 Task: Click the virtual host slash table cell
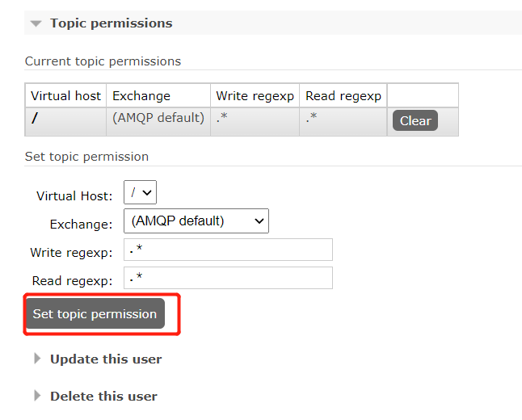[65, 121]
